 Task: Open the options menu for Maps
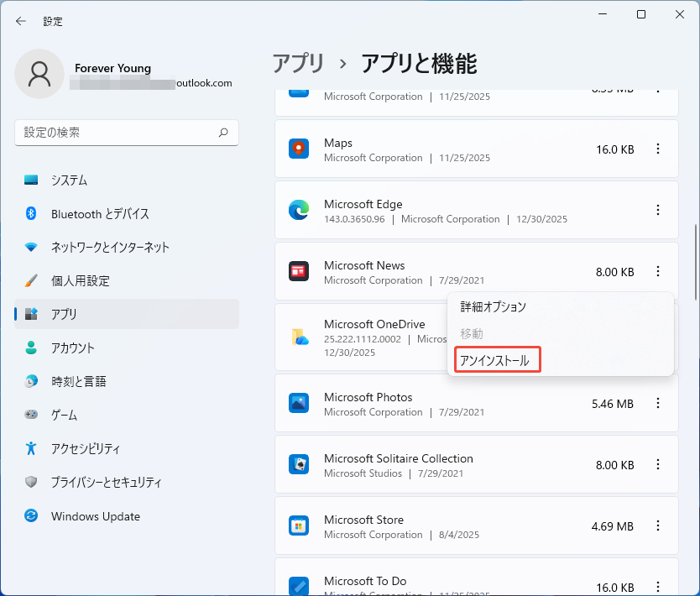[x=658, y=149]
